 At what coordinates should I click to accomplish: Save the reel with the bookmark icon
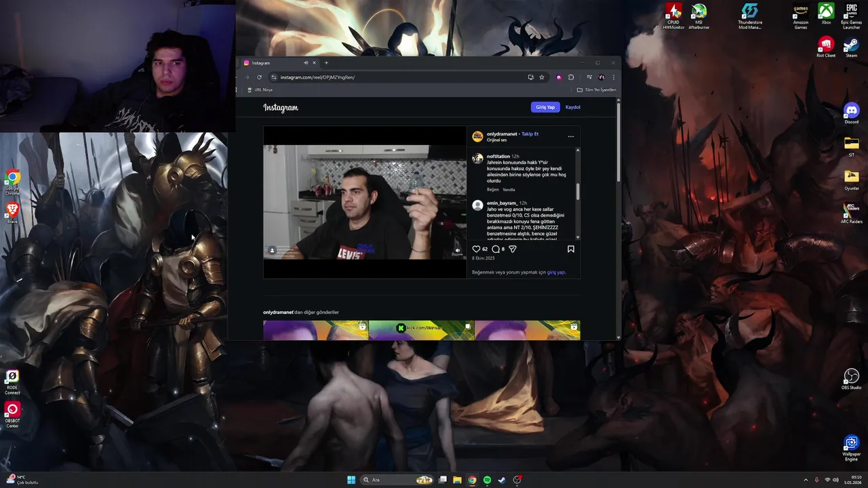pyautogui.click(x=571, y=249)
